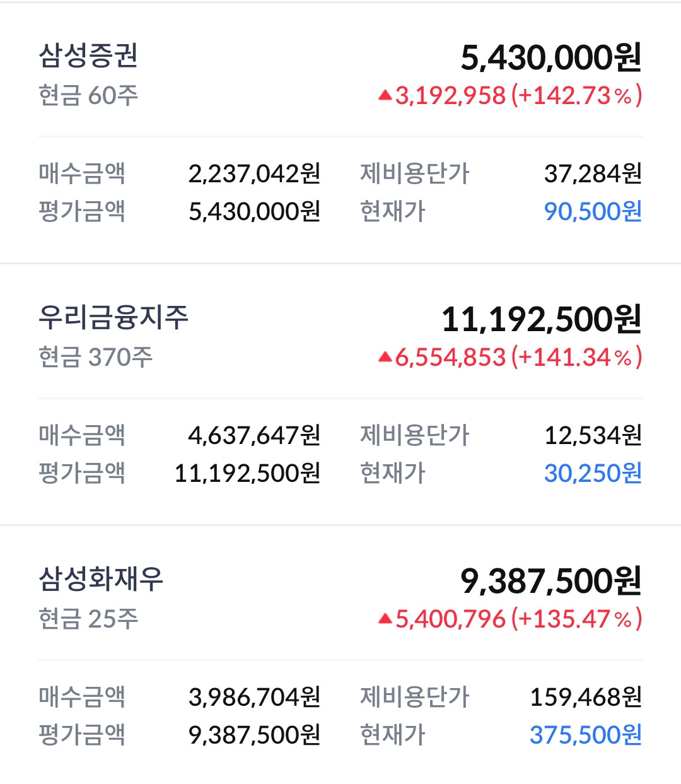Image resolution: width=681 pixels, height=784 pixels.
Task: Tap 현금 370주 holding quantity
Action: [x=95, y=358]
